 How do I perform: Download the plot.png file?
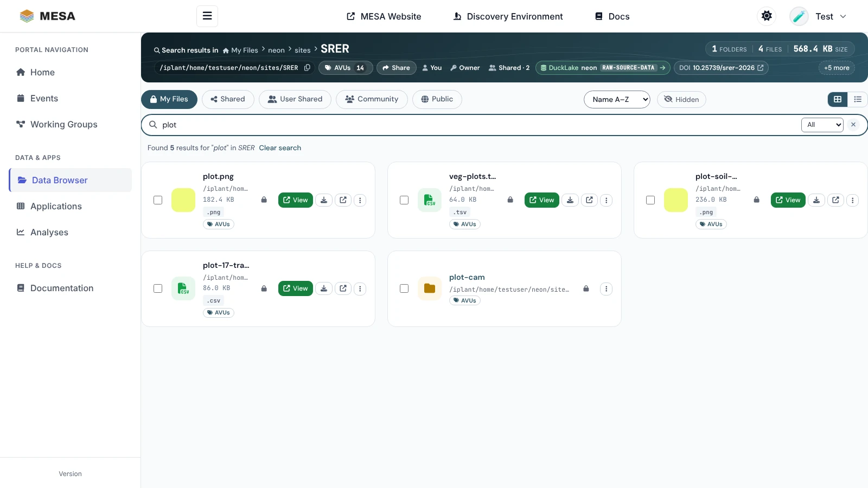point(324,200)
